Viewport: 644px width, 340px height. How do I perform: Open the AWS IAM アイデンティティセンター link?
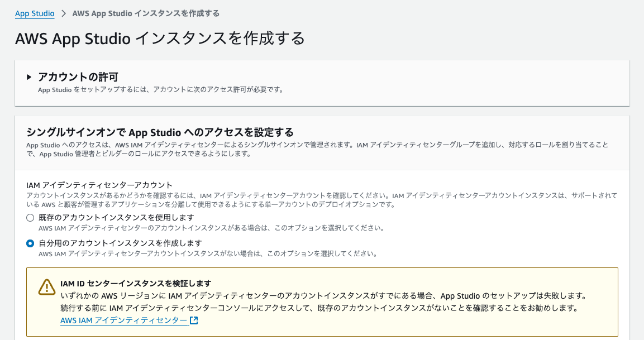(x=124, y=320)
